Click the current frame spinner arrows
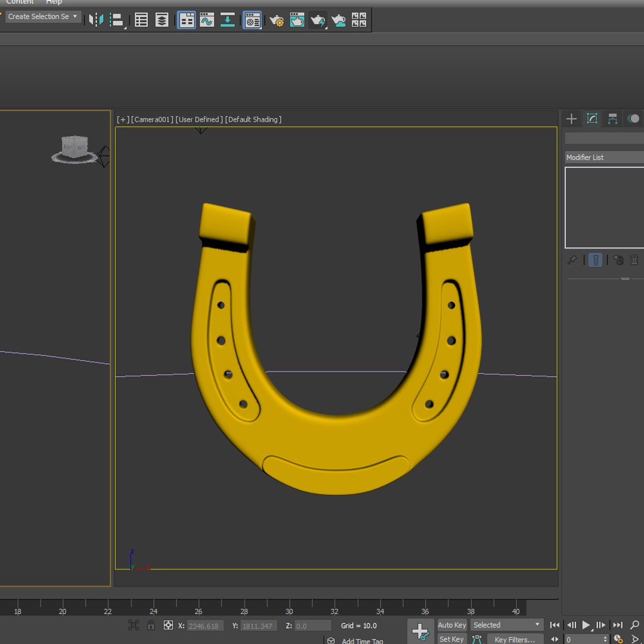Viewport: 644px width, 644px height. tap(605, 639)
